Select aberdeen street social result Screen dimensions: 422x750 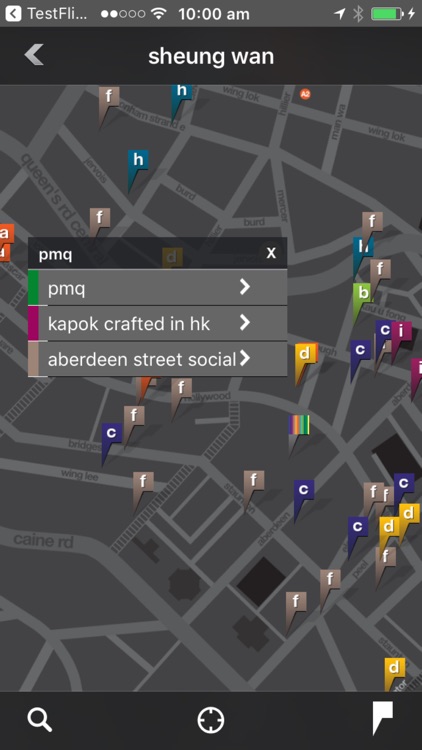click(x=158, y=359)
